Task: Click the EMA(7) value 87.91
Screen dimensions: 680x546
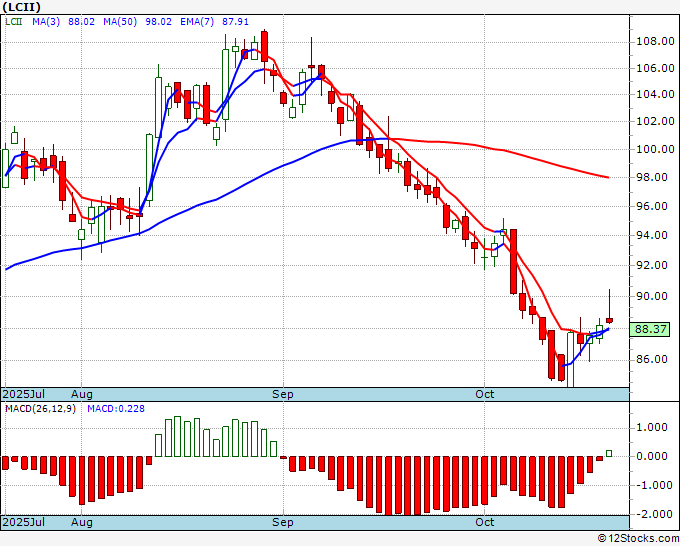Action: point(235,22)
